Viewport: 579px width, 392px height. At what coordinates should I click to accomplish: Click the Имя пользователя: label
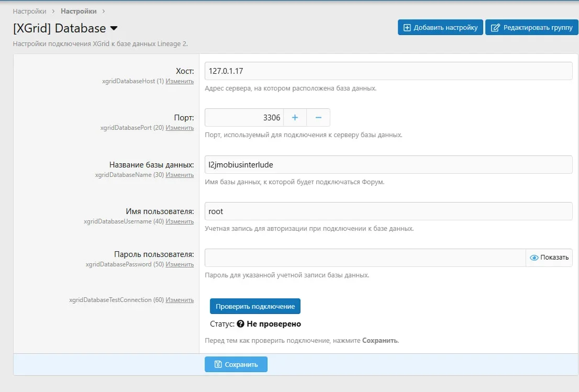coord(160,211)
